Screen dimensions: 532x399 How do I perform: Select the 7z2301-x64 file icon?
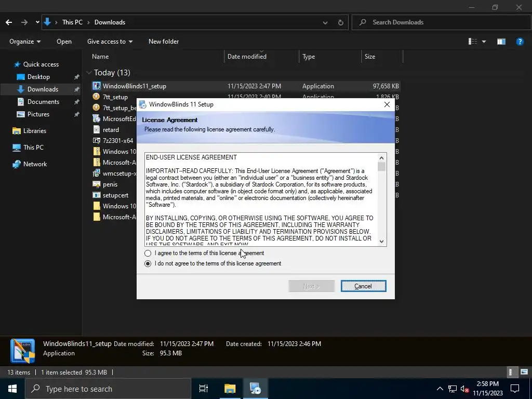point(97,140)
